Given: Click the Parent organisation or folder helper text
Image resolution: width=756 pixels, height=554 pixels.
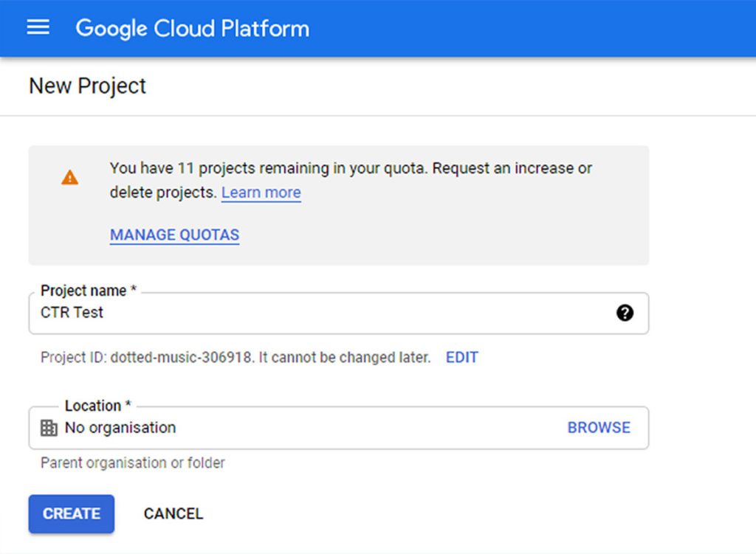Looking at the screenshot, I should 131,463.
